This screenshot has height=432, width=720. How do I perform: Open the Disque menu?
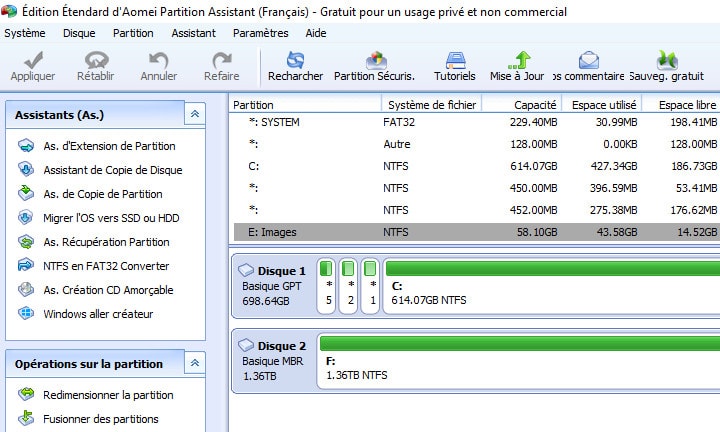pos(79,33)
